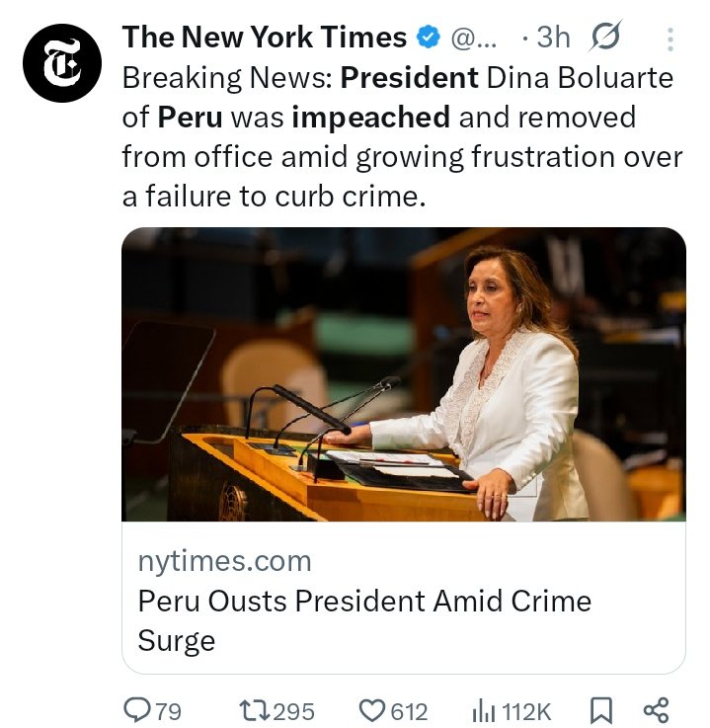Image resolution: width=710 pixels, height=728 pixels.
Task: Open "Peru Ousts President Amid Crime Surge" headline
Action: pos(363,619)
